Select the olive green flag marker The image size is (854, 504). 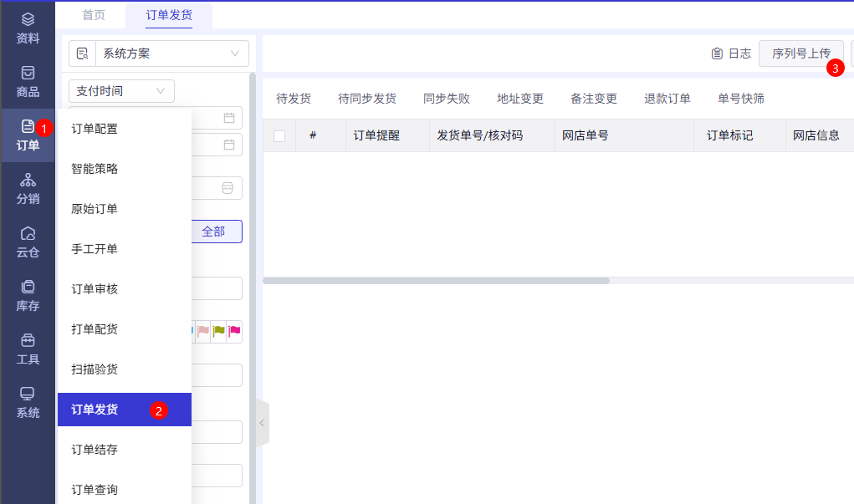(219, 331)
